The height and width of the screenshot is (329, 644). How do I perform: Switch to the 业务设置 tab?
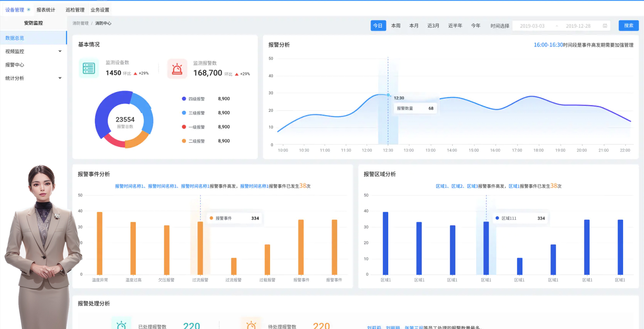click(100, 10)
